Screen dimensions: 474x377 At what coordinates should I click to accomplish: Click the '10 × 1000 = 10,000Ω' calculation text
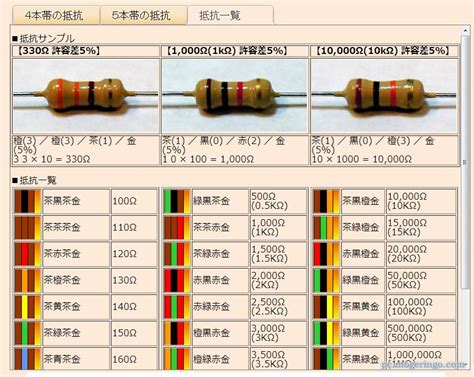(362, 159)
